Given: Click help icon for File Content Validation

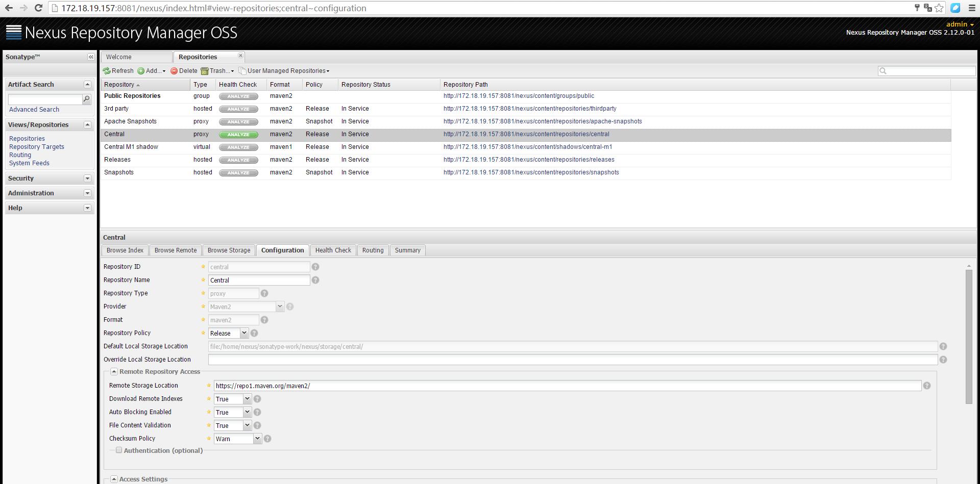Looking at the screenshot, I should coord(257,425).
